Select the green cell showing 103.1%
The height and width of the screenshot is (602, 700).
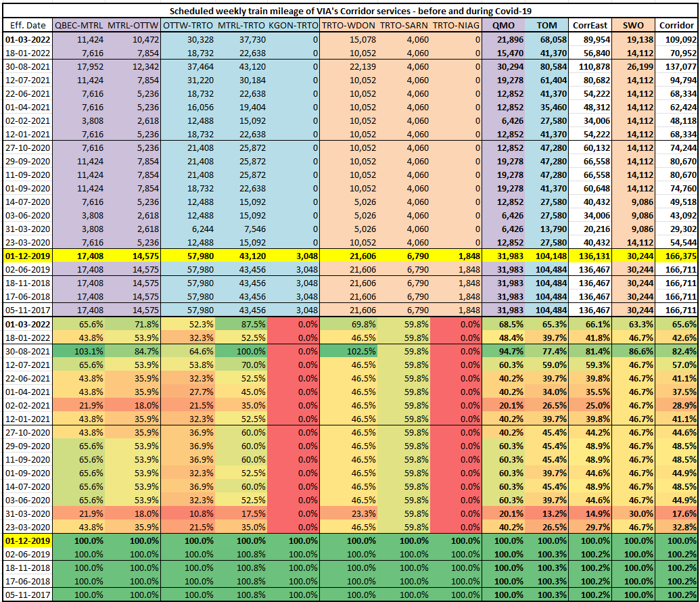click(80, 352)
